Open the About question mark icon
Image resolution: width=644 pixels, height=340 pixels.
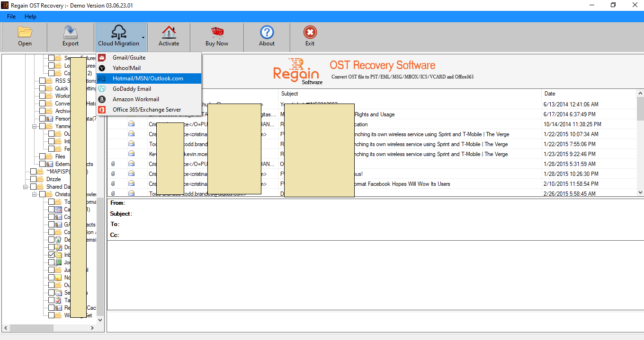click(x=267, y=32)
